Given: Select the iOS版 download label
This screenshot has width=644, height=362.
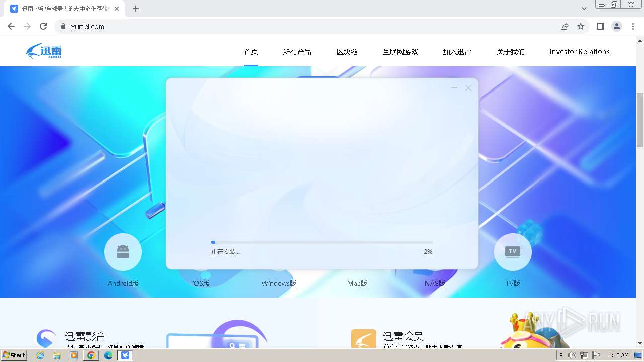Looking at the screenshot, I should [x=201, y=283].
